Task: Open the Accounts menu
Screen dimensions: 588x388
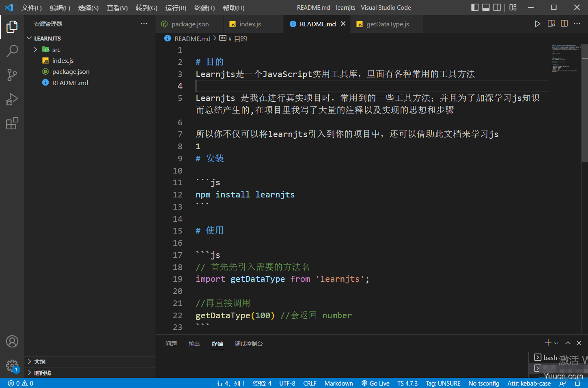Action: [12, 341]
